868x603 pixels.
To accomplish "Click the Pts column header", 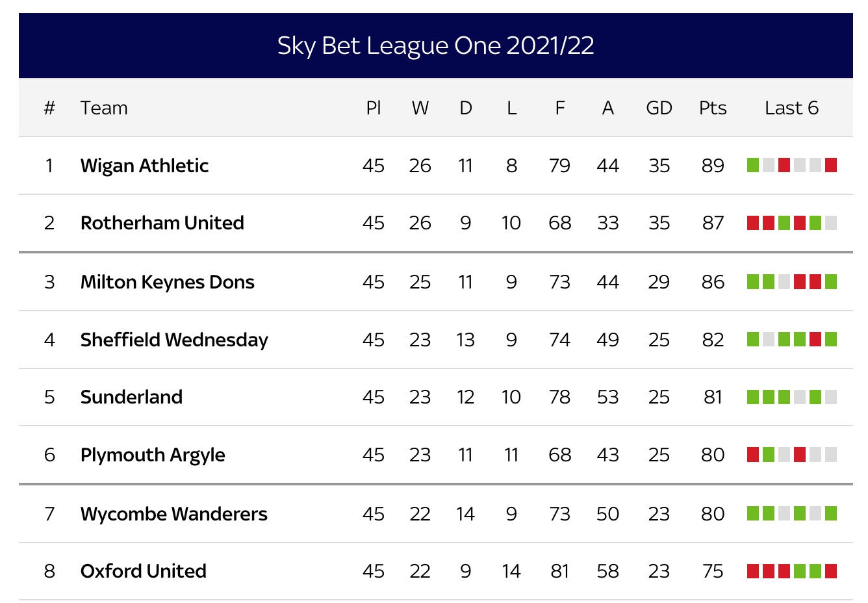I will [713, 108].
